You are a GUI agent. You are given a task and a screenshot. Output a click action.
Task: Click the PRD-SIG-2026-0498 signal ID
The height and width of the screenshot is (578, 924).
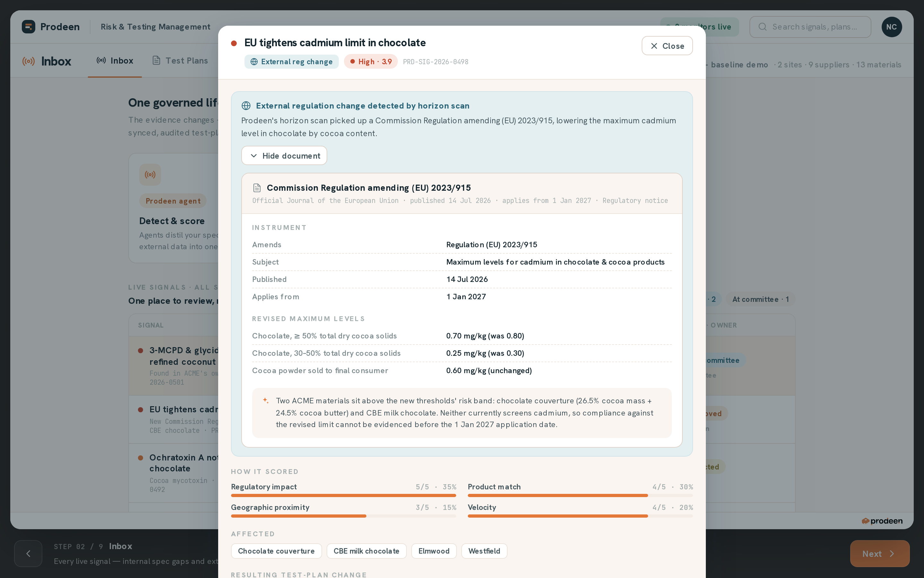pyautogui.click(x=436, y=62)
